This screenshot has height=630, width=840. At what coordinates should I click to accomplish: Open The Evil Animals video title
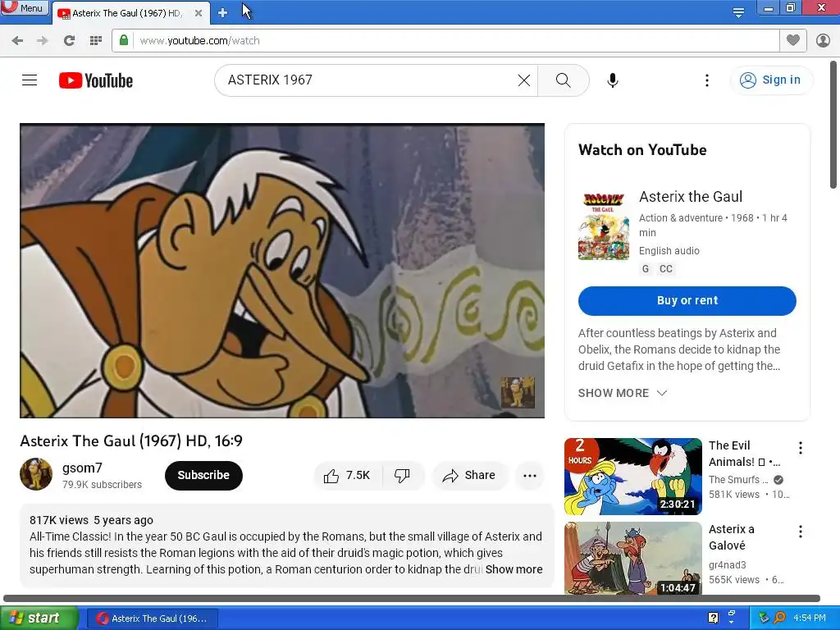[x=745, y=454]
